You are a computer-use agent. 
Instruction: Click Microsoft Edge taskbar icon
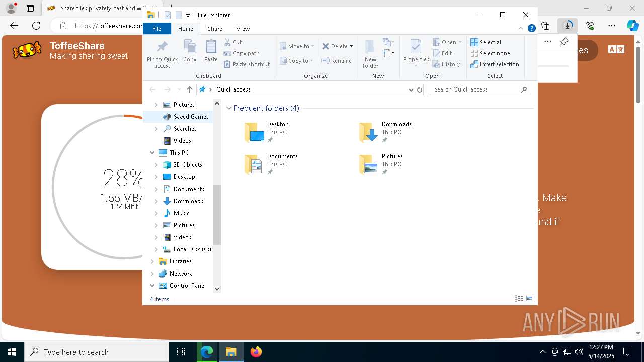207,352
